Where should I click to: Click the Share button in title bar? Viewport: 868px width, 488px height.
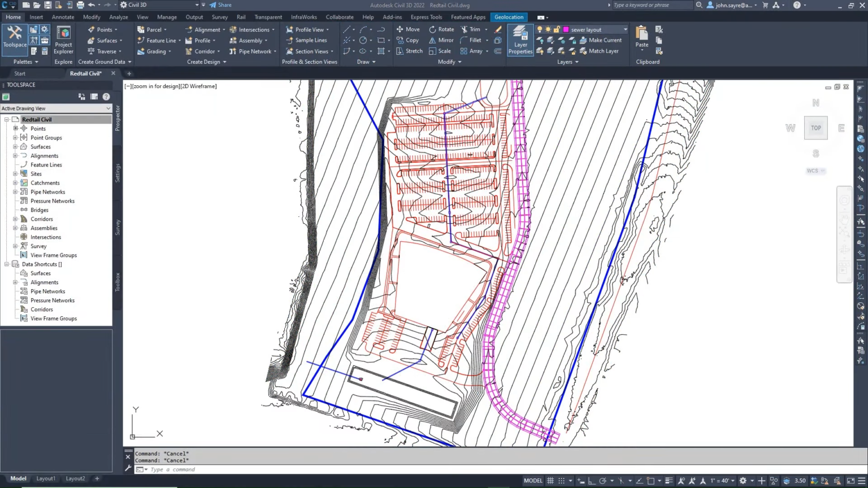[x=220, y=5]
